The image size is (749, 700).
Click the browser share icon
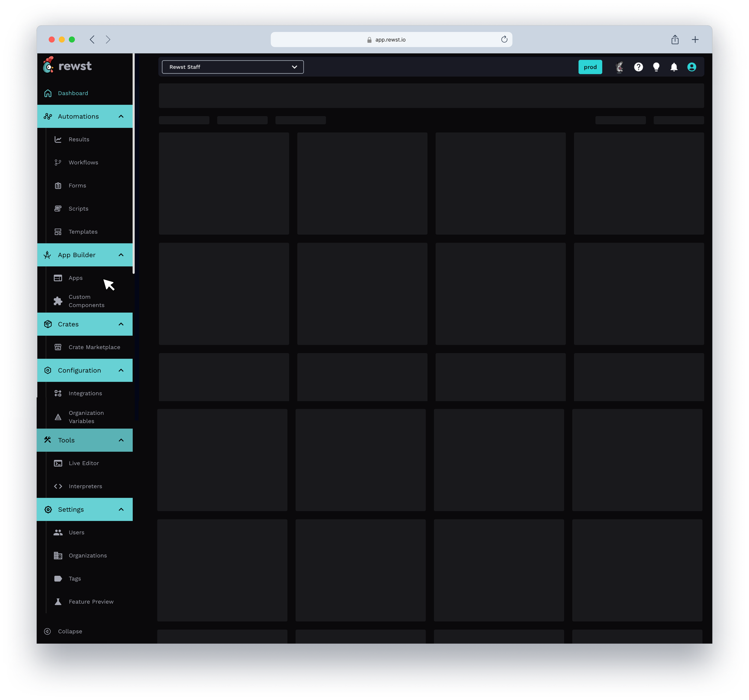(675, 40)
